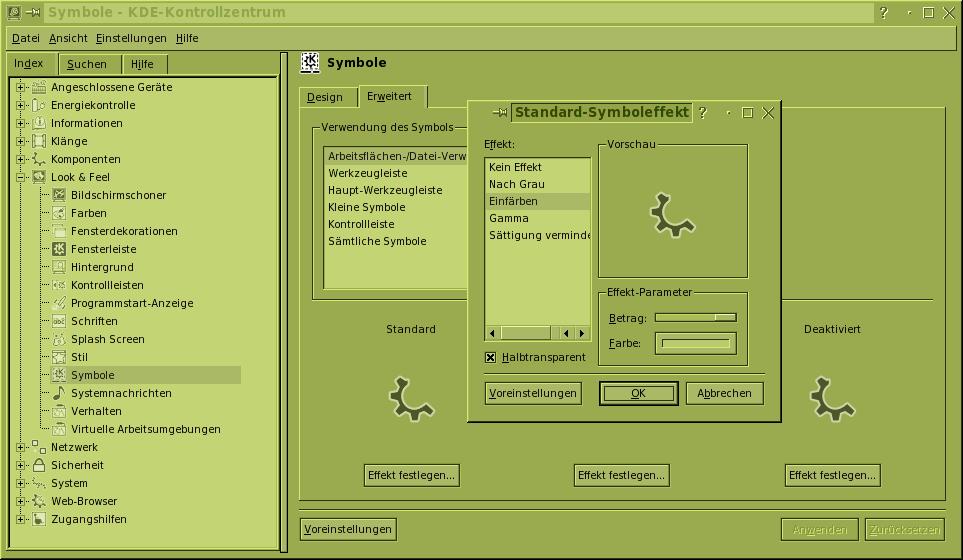The image size is (963, 560).
Task: Click the Web-Browser icon
Action: tap(39, 501)
